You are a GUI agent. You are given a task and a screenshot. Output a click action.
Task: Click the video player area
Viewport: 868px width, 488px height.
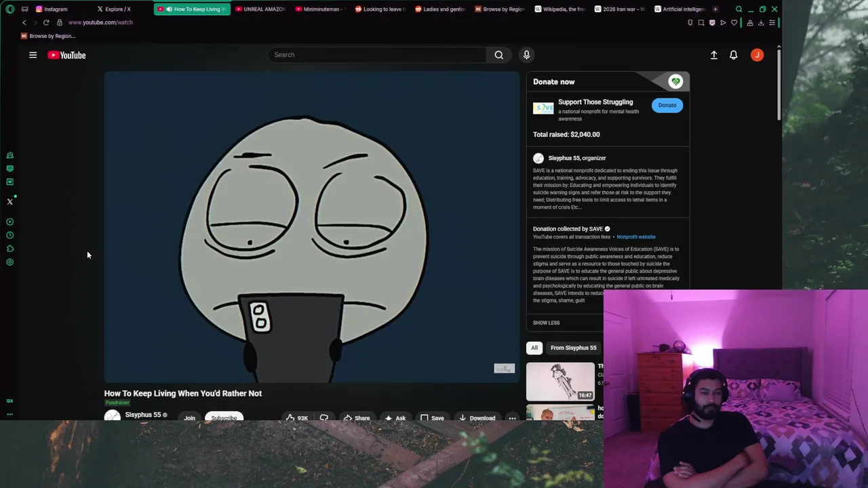coord(312,227)
